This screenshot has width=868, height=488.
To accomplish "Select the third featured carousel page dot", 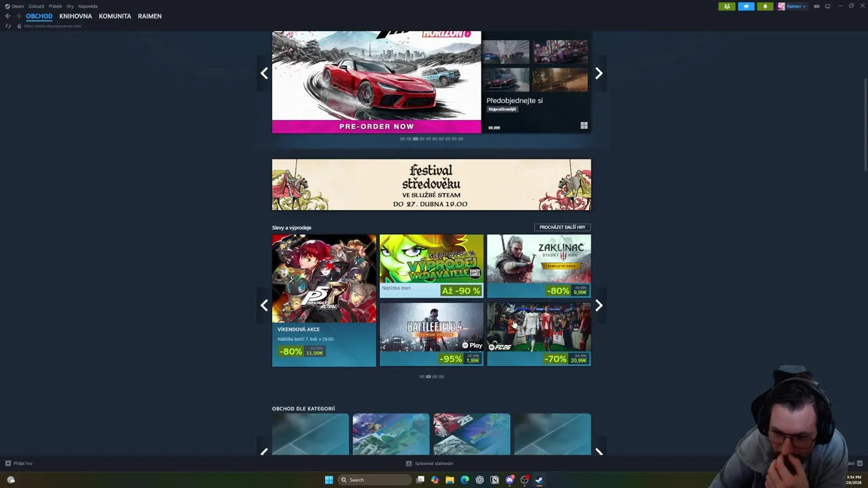I will pos(415,138).
